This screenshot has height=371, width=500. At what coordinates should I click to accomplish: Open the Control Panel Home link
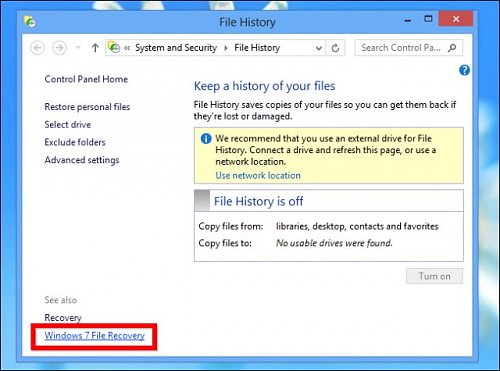coord(86,79)
